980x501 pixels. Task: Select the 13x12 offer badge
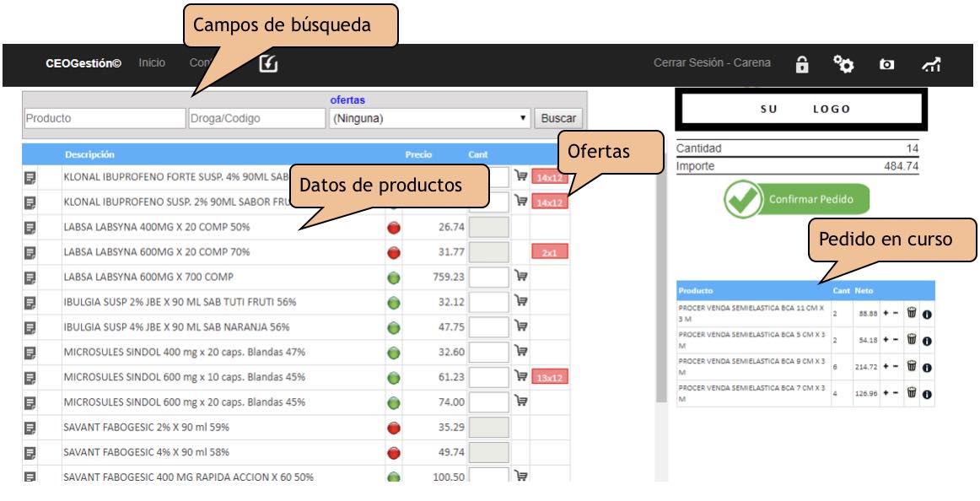550,378
